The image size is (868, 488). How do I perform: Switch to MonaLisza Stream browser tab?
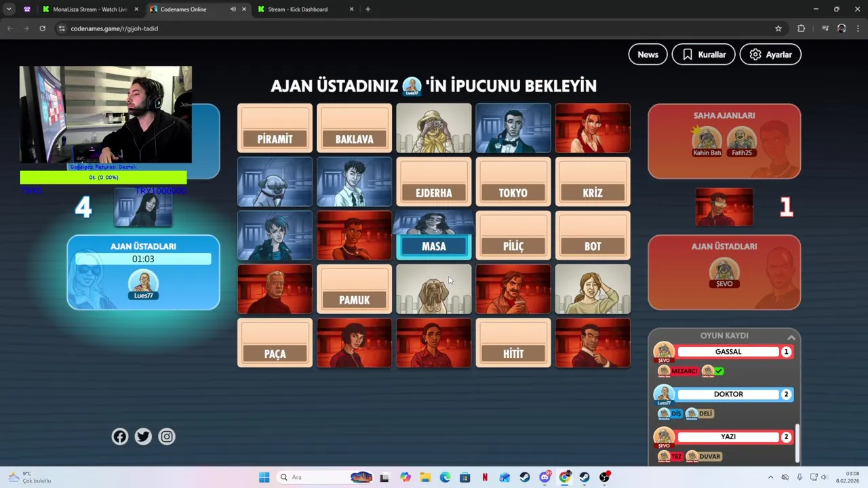tap(90, 9)
